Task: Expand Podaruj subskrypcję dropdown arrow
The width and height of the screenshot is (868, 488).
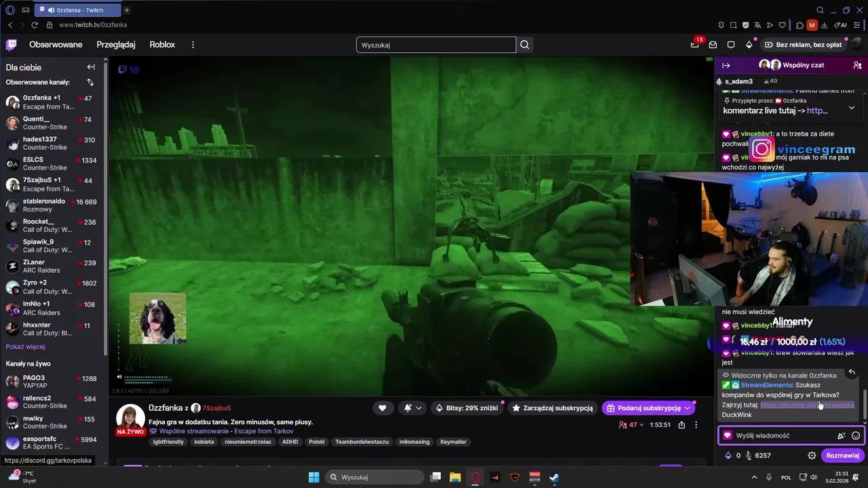Action: [688, 408]
